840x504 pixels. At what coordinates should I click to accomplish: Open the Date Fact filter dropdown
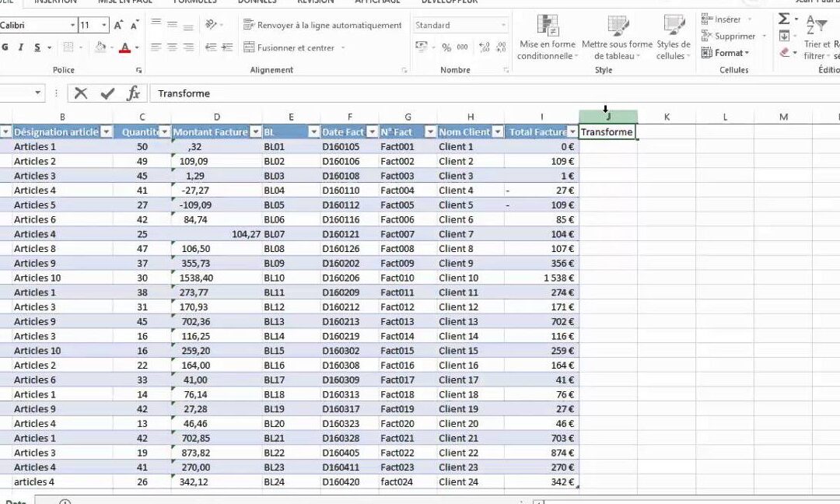[372, 131]
